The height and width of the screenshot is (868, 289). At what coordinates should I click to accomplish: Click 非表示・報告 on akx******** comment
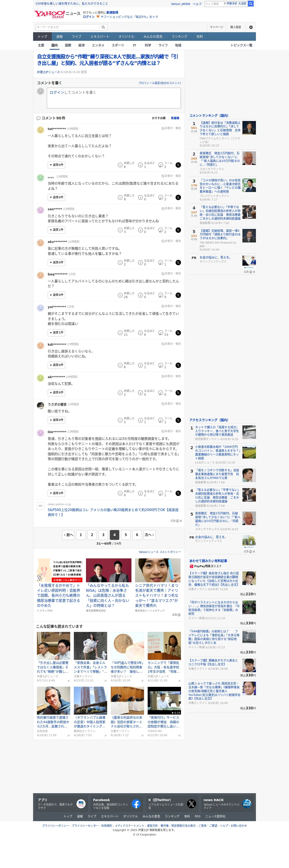tap(171, 241)
